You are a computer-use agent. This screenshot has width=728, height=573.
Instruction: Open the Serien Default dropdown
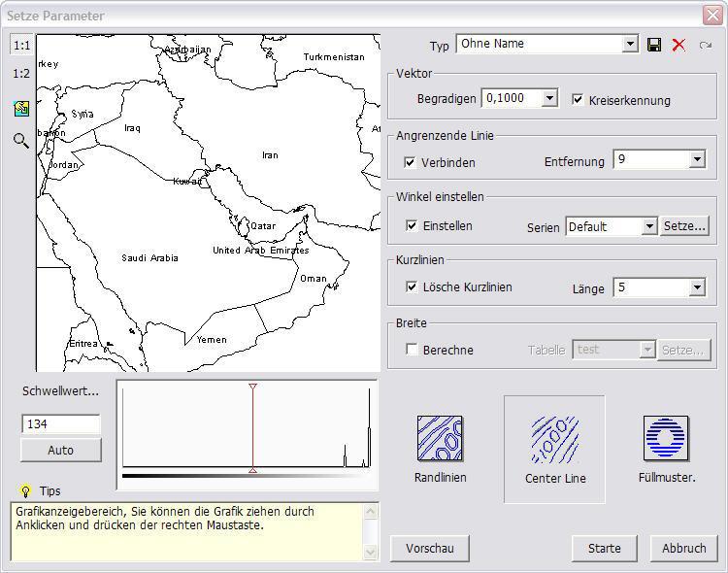pyautogui.click(x=648, y=226)
